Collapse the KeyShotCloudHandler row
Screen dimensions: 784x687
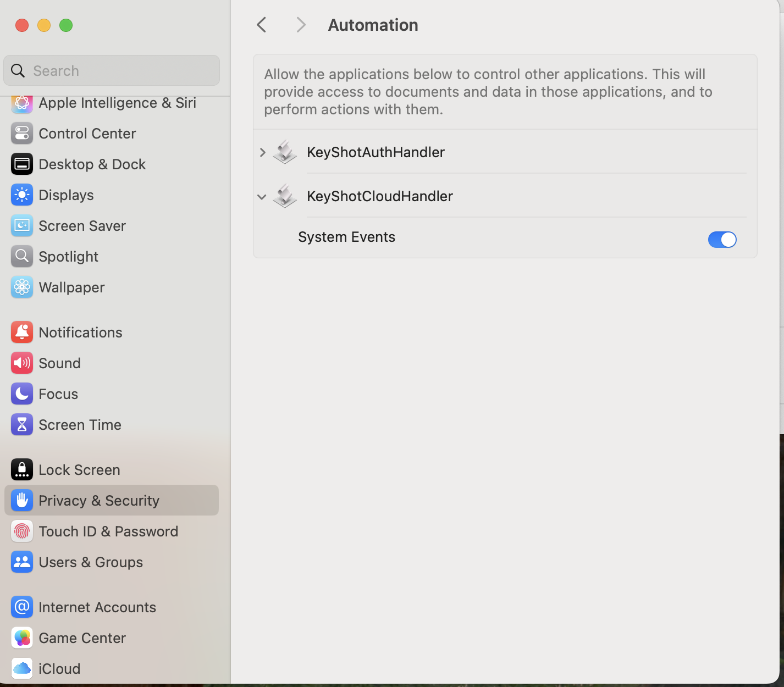[x=262, y=196]
